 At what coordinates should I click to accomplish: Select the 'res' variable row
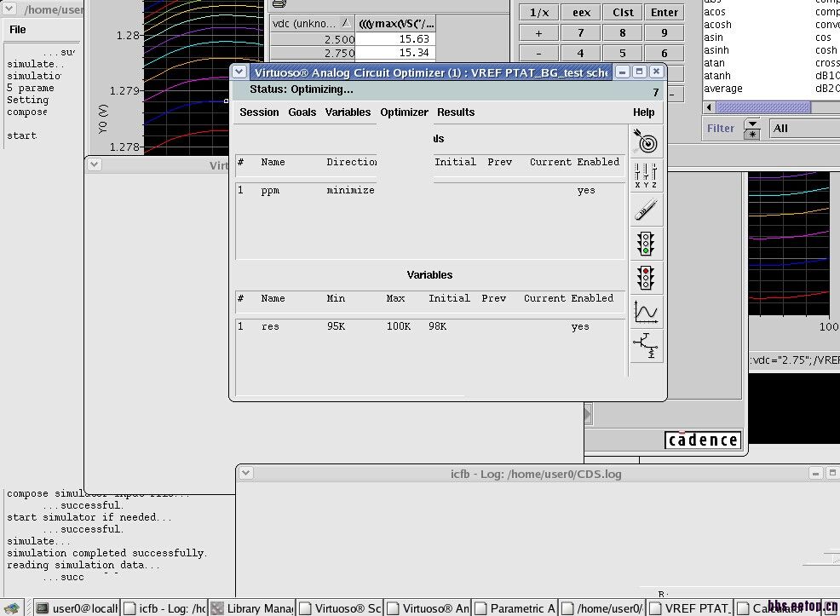tap(430, 326)
